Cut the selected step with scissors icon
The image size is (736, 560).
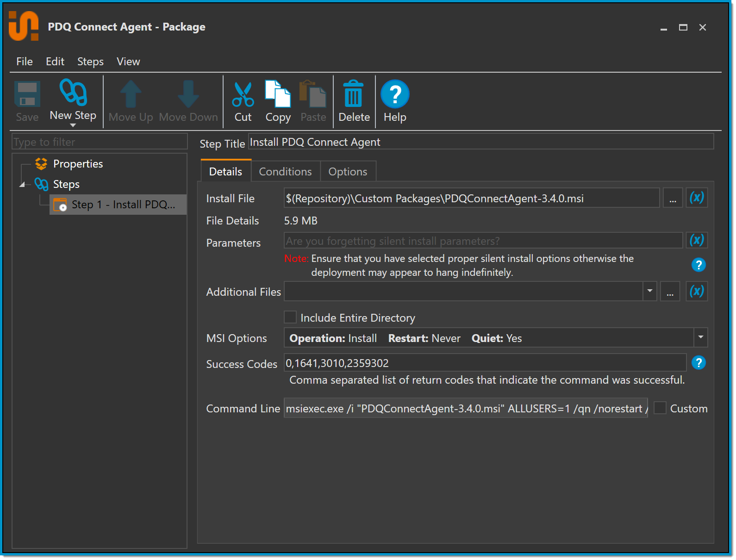(x=243, y=94)
